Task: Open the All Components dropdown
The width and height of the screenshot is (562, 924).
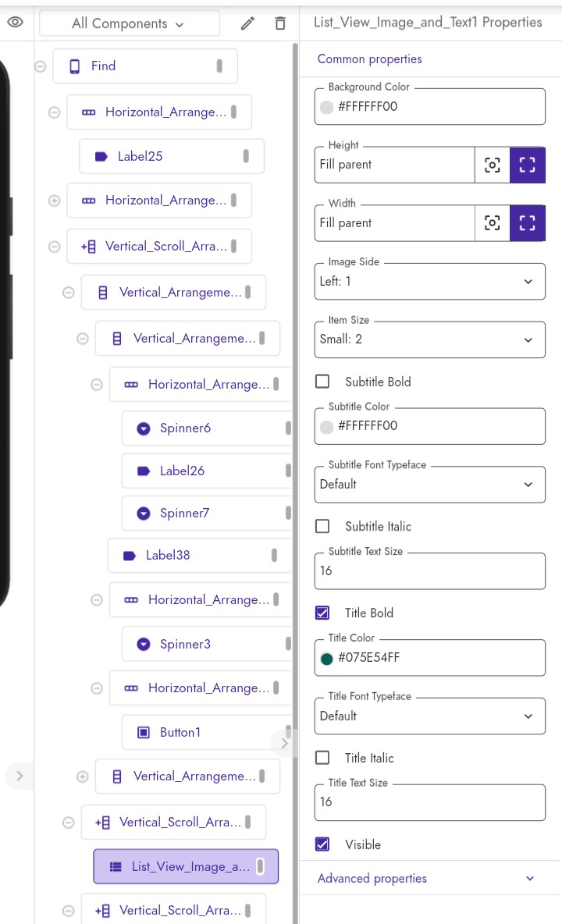Action: [129, 23]
